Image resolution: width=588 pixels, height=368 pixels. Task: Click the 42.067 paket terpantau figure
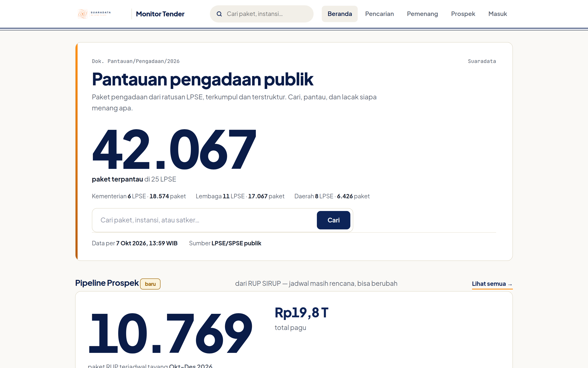click(174, 149)
